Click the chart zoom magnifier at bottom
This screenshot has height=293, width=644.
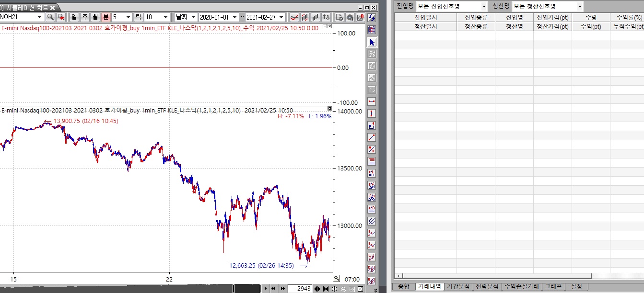coord(337,278)
